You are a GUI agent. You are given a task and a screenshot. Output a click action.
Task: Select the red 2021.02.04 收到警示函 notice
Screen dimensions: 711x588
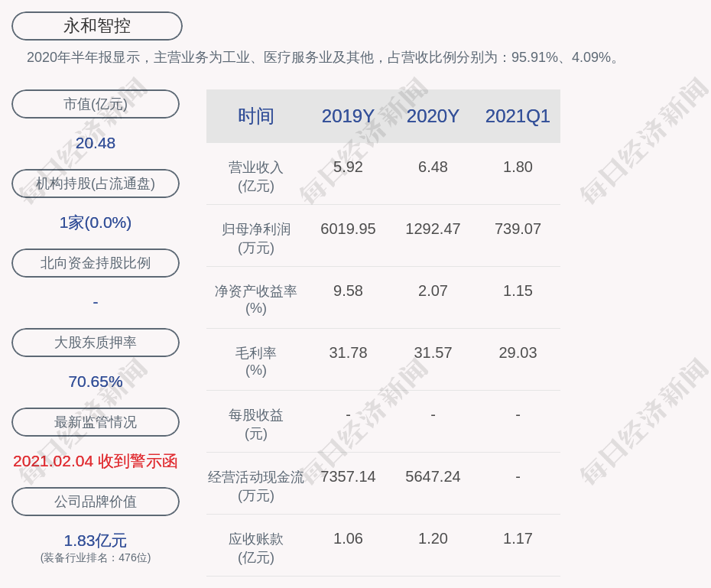click(x=96, y=462)
